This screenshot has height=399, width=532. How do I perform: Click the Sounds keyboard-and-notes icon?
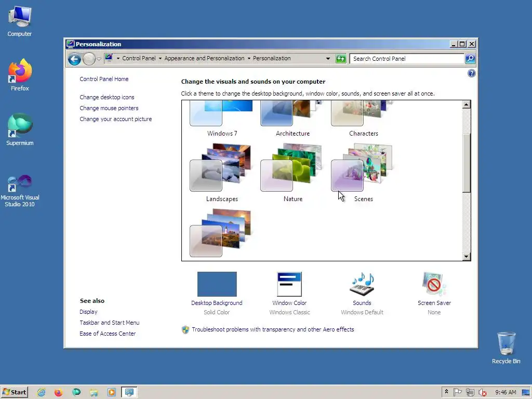pyautogui.click(x=362, y=284)
